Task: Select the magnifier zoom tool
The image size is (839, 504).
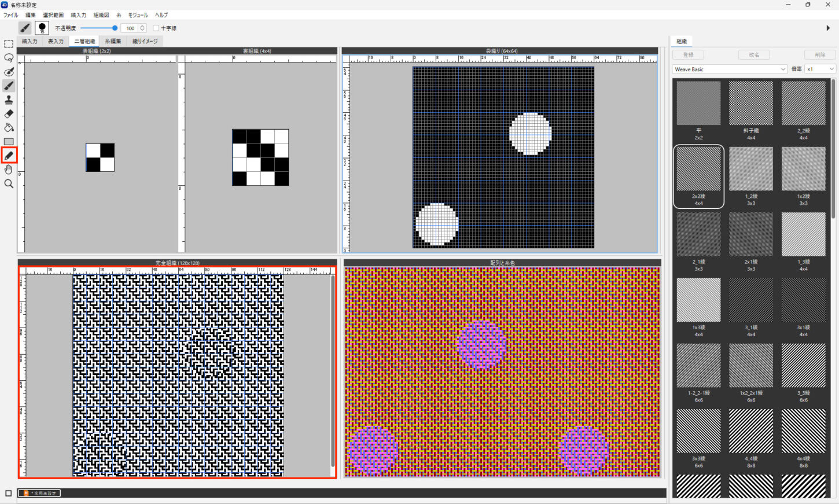Action: point(9,183)
